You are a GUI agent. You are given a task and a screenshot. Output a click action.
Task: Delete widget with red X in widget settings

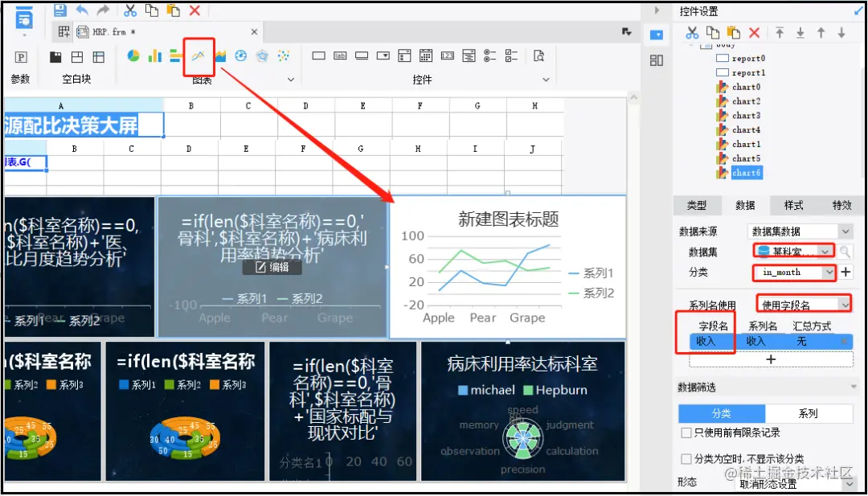pyautogui.click(x=754, y=33)
